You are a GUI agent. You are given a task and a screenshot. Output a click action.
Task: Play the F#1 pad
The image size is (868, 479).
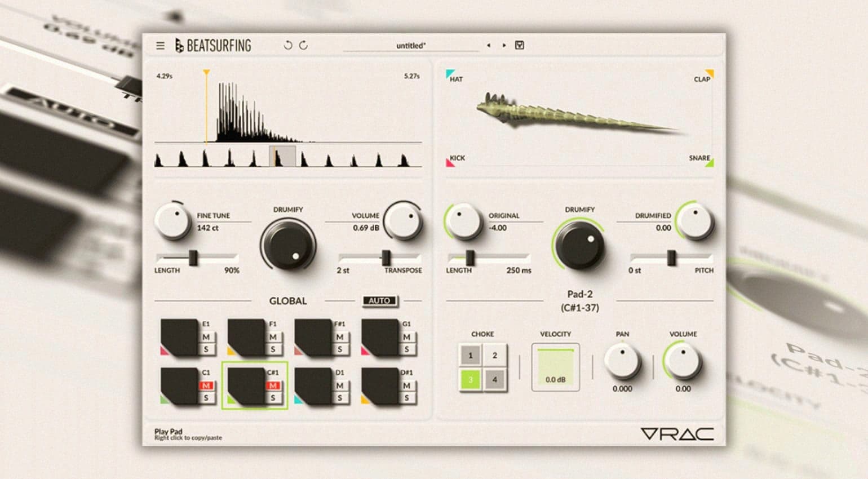[313, 337]
